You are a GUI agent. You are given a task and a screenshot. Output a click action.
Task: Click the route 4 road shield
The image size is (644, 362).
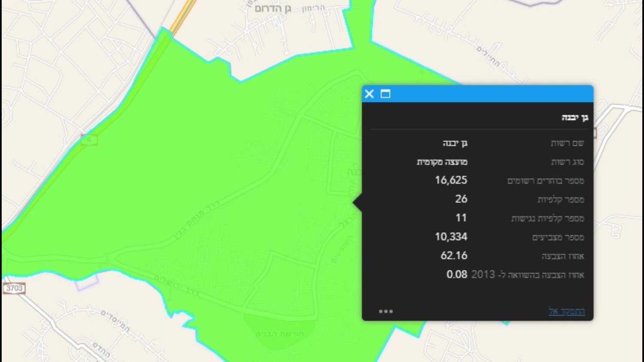click(x=89, y=140)
